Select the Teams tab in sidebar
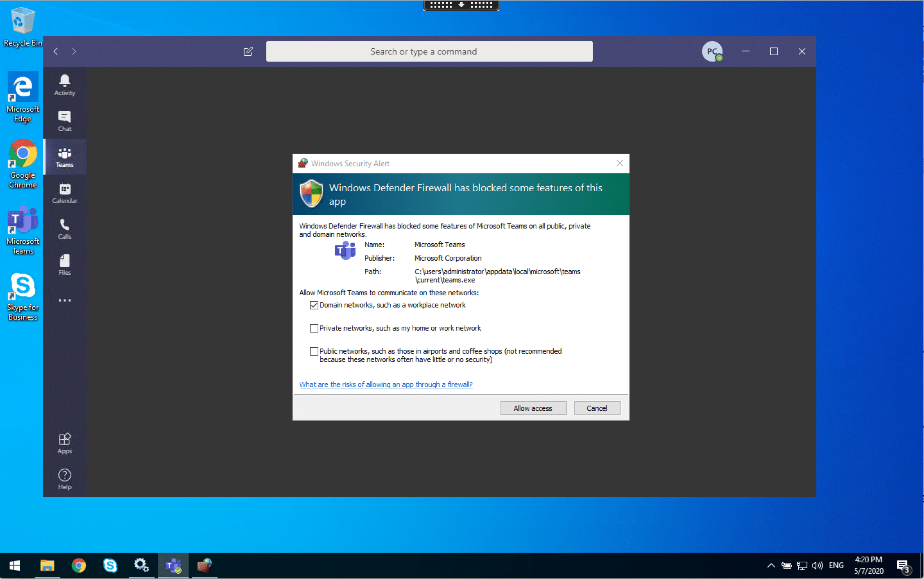The height and width of the screenshot is (579, 924). point(64,157)
